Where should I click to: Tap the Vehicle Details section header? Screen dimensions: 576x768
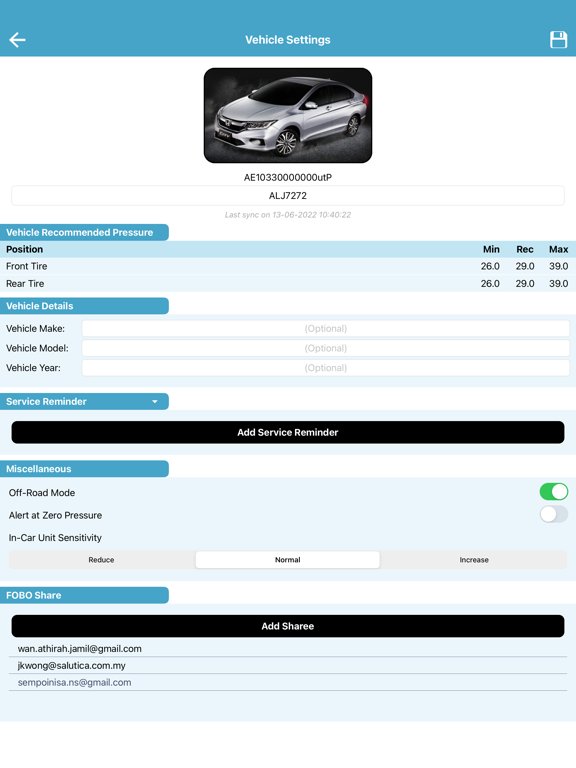pos(84,306)
